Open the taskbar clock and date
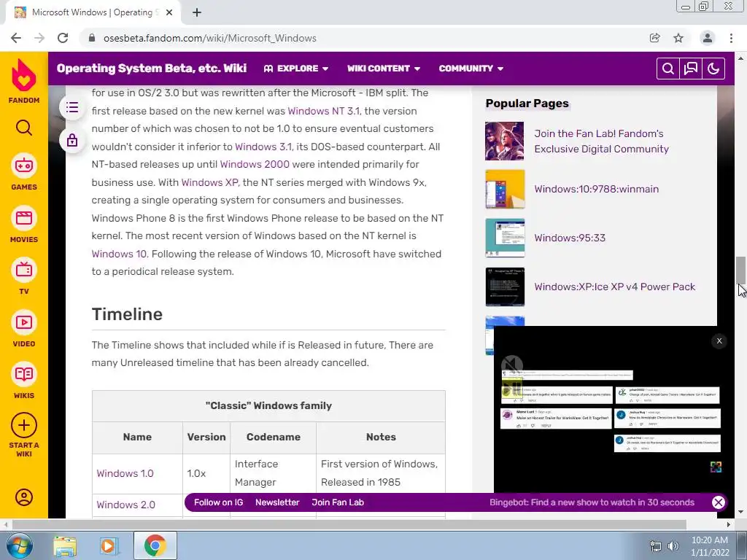This screenshot has width=747, height=560. tap(710, 546)
